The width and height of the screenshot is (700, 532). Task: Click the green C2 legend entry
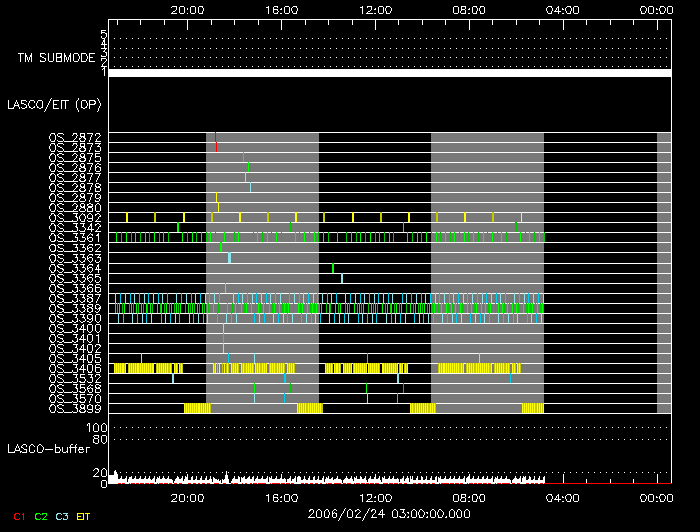(x=41, y=517)
